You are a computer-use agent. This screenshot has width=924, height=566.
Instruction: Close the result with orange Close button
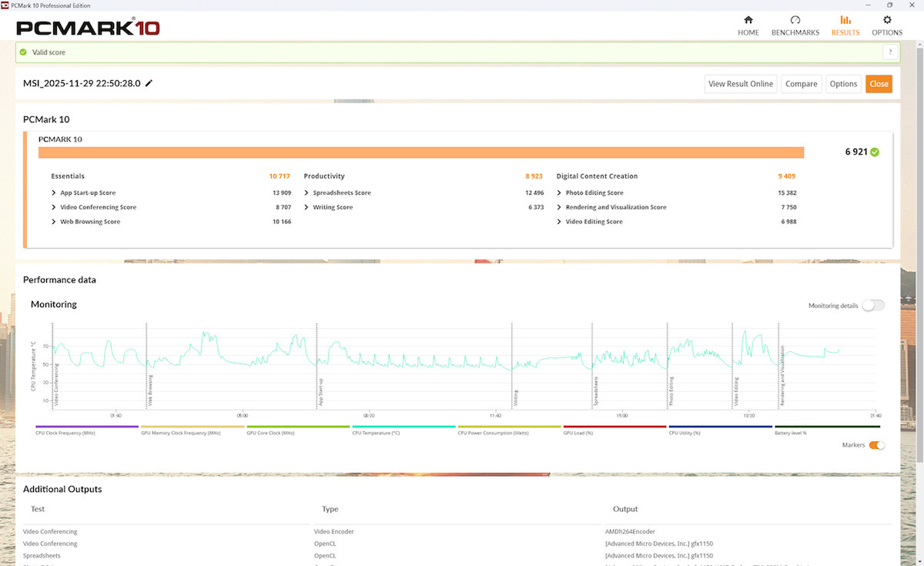(x=879, y=84)
